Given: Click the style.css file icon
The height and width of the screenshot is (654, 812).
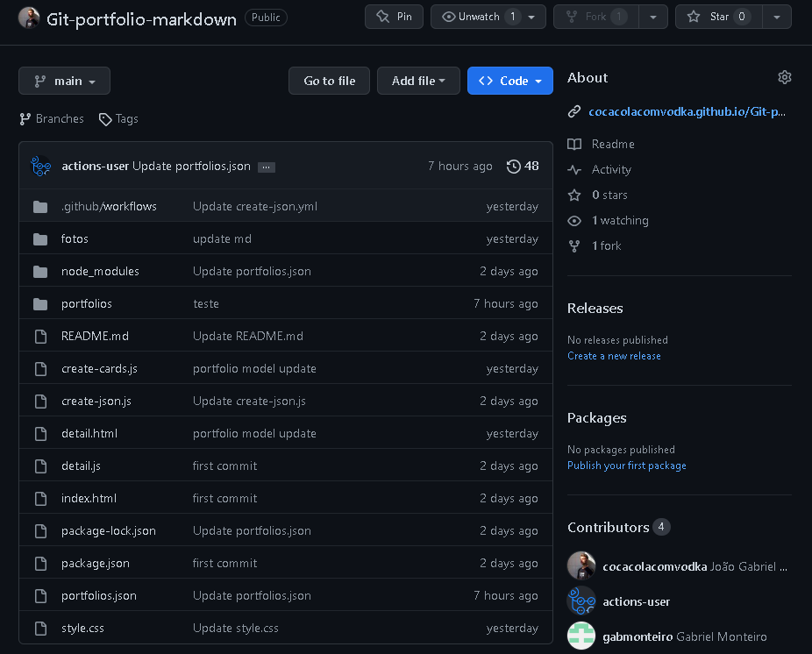Looking at the screenshot, I should [x=40, y=629].
